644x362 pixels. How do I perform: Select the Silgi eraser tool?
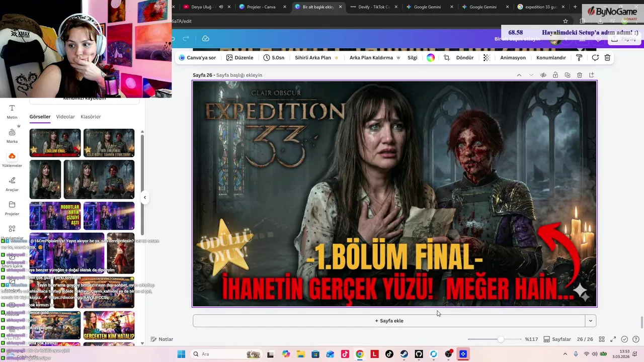tap(413, 58)
